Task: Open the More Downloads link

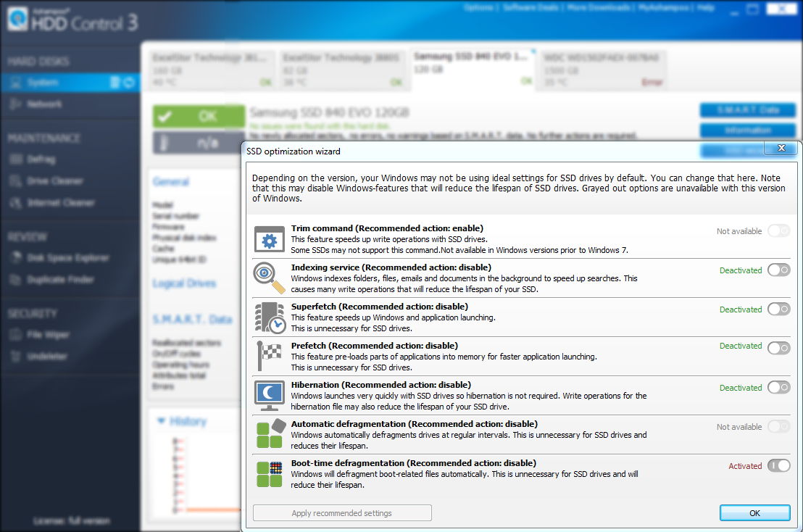Action: [x=598, y=7]
